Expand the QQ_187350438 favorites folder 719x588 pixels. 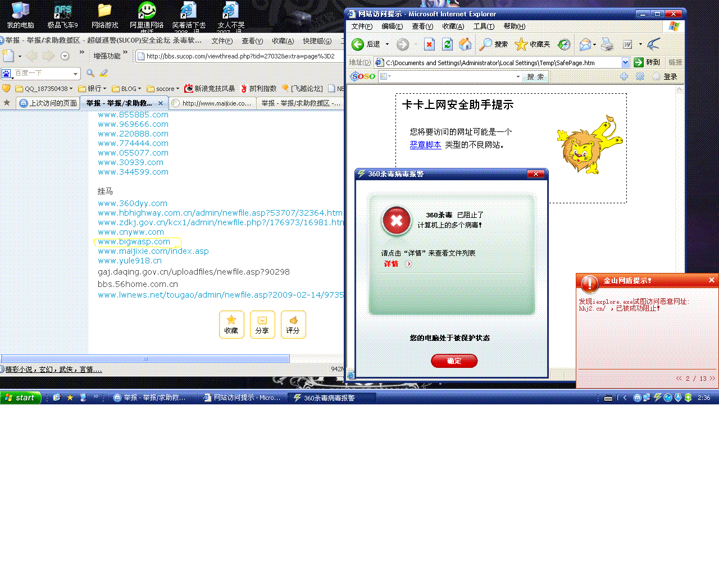tap(44, 89)
